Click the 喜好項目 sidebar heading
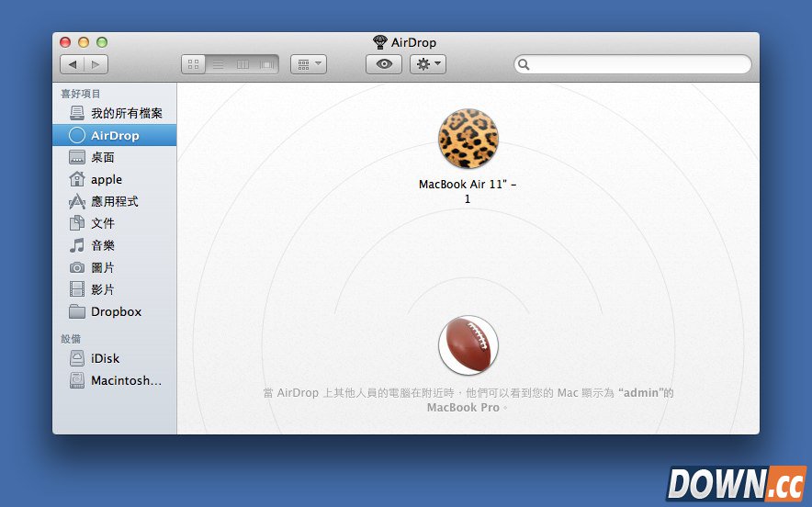The width and height of the screenshot is (812, 507). pyautogui.click(x=80, y=94)
